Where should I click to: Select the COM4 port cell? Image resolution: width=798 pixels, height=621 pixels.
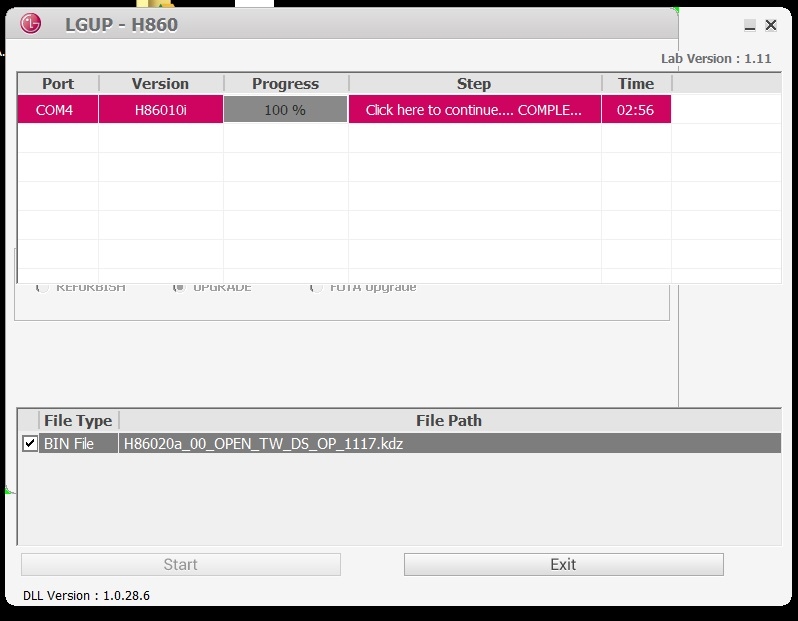point(58,109)
